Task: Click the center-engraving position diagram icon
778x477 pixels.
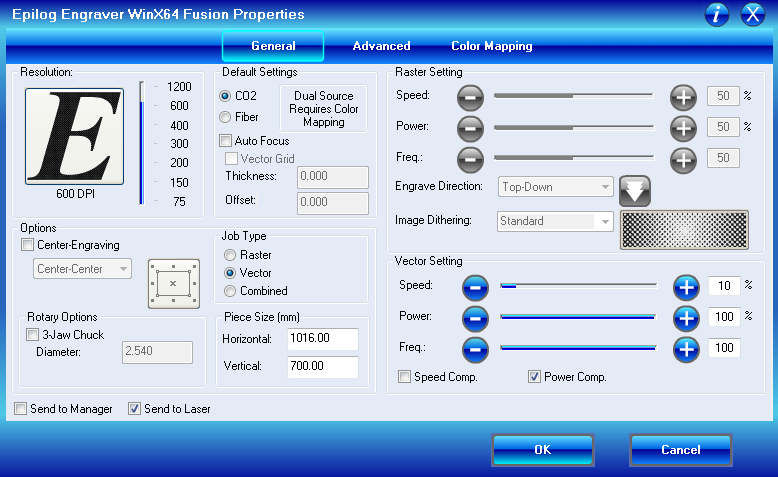Action: 173,283
